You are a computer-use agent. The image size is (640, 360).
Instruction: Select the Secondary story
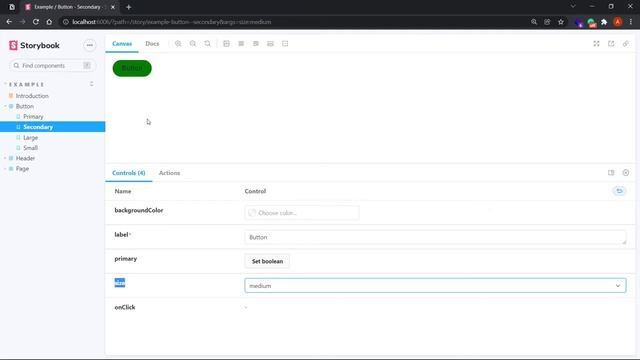pos(53,127)
